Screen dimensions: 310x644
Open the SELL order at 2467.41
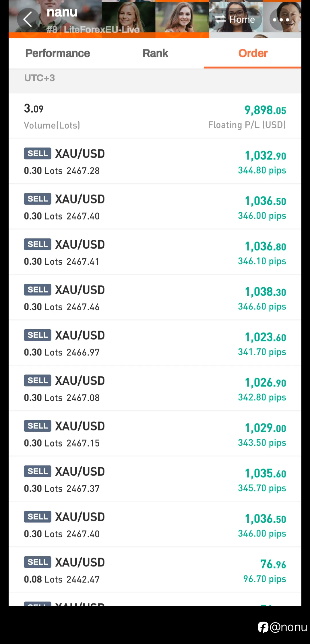point(155,252)
